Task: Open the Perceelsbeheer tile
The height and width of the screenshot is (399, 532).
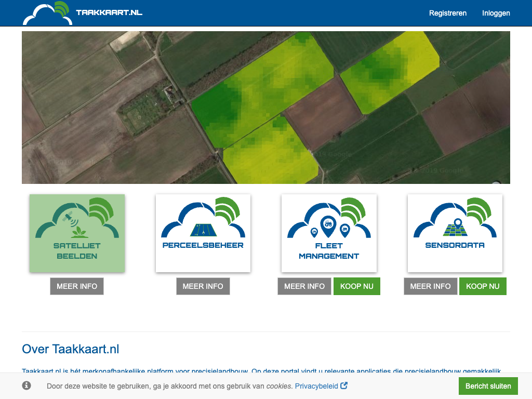Action: pos(203,233)
